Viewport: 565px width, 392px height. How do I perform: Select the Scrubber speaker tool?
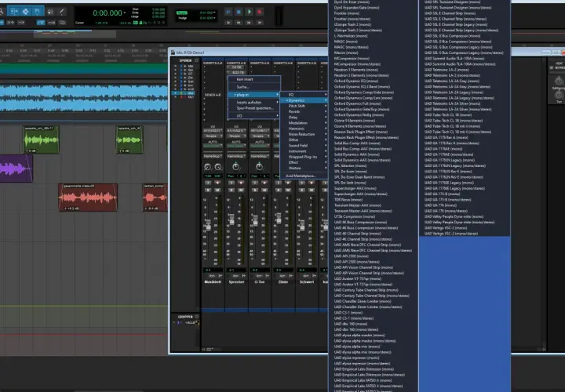pyautogui.click(x=50, y=12)
